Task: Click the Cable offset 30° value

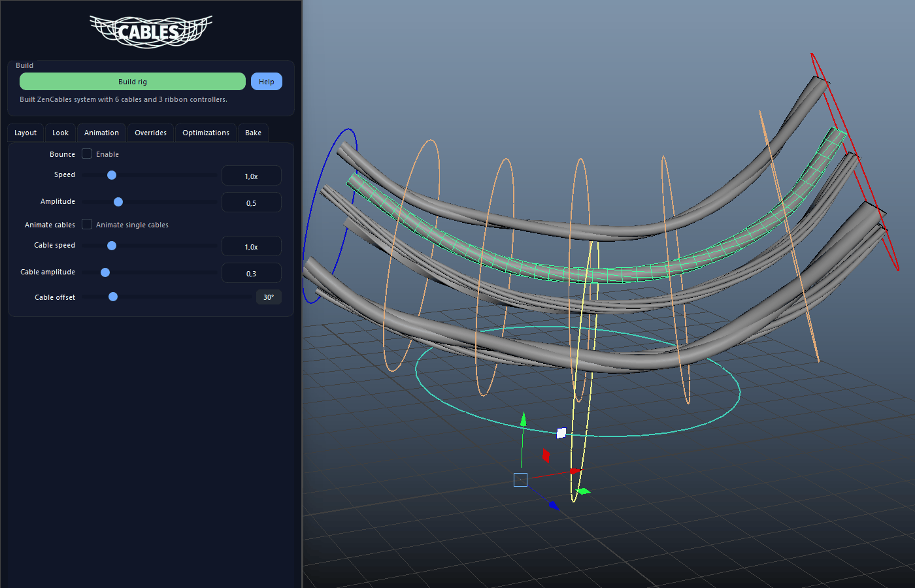Action: pos(269,297)
